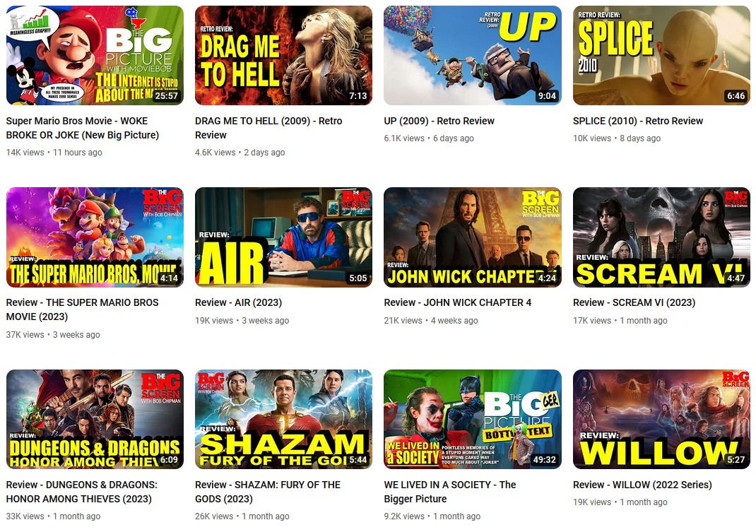The image size is (756, 532).
Task: Open the Super Mario Bros WOKE BROKE thumbnail
Action: coord(95,55)
